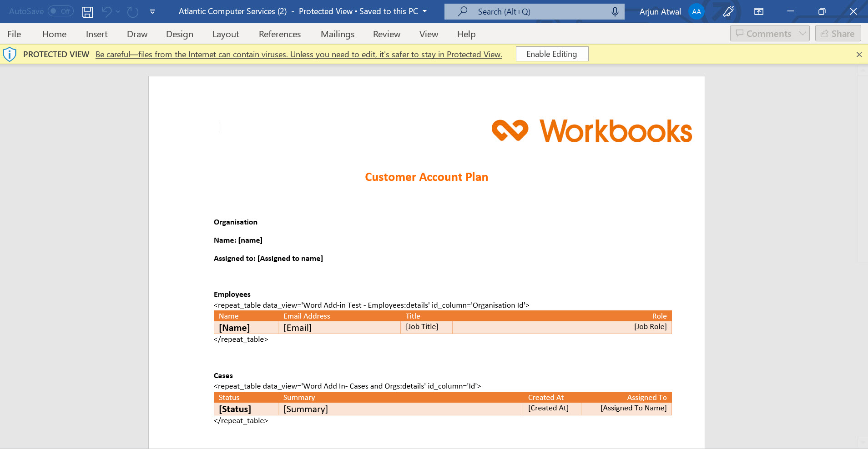Image resolution: width=868 pixels, height=449 pixels.
Task: Switch to the Insert tab
Action: (96, 34)
